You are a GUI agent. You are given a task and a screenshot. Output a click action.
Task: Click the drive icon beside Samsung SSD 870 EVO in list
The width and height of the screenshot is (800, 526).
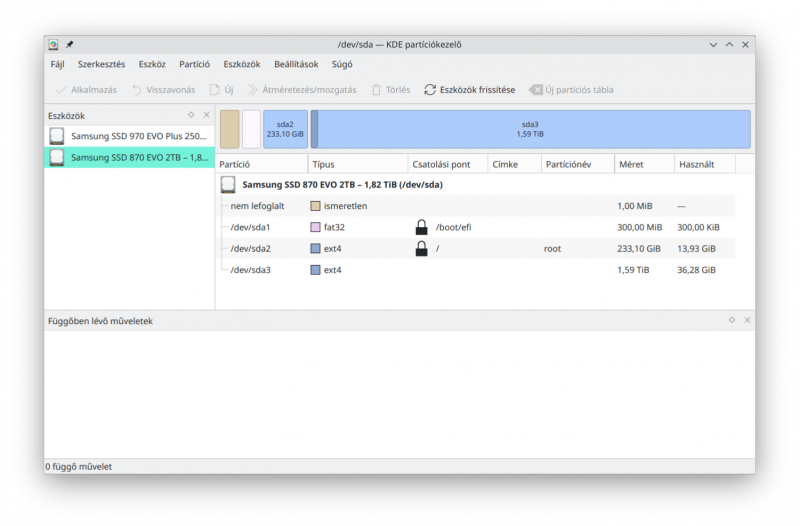click(57, 158)
